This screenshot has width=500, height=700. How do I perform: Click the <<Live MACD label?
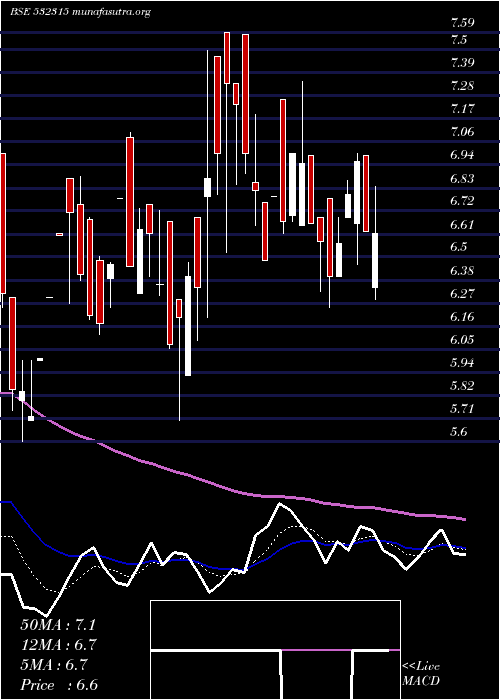[x=421, y=674]
